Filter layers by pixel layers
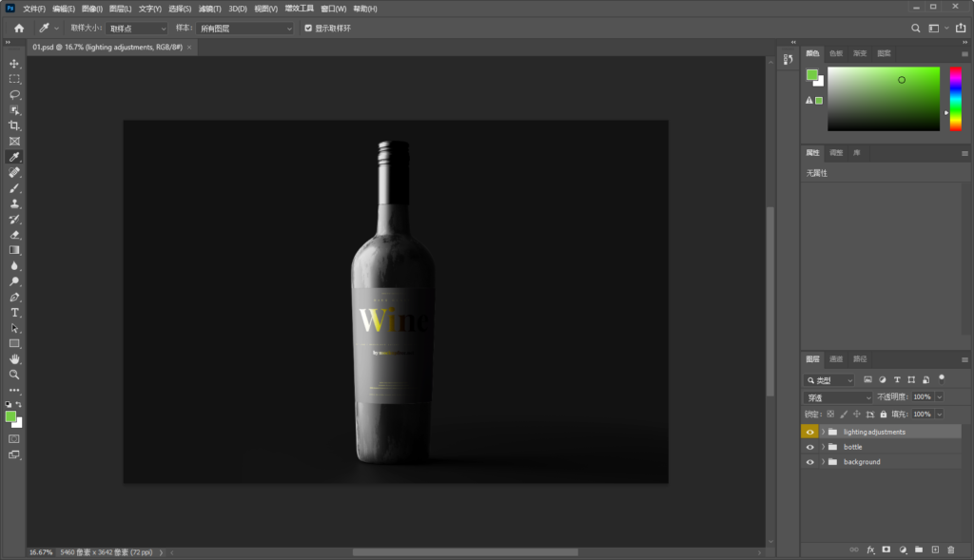Screen dimensions: 974x560 pos(867,380)
